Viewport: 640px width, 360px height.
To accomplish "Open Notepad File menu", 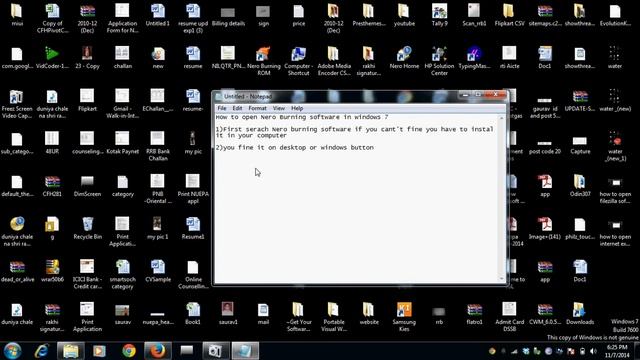I will (222, 108).
